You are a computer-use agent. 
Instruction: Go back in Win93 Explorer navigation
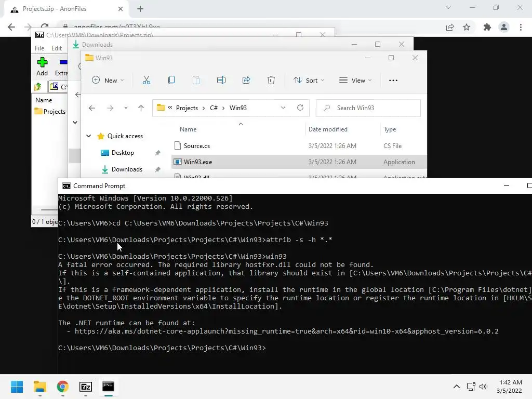click(92, 108)
